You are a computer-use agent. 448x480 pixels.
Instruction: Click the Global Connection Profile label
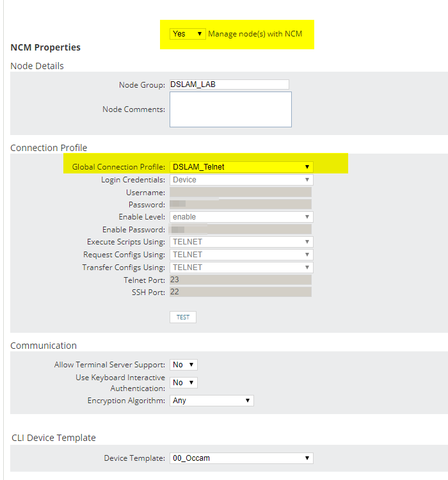pos(118,167)
